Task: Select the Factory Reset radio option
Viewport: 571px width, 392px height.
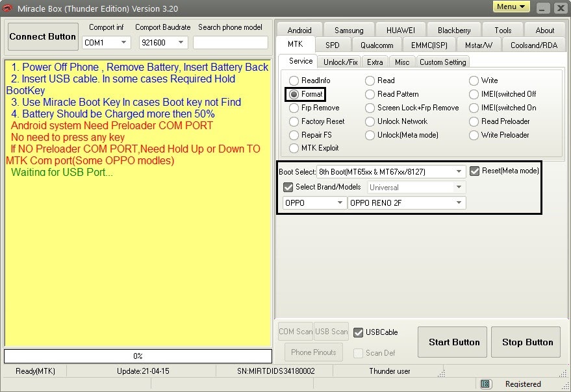Action: click(x=317, y=121)
